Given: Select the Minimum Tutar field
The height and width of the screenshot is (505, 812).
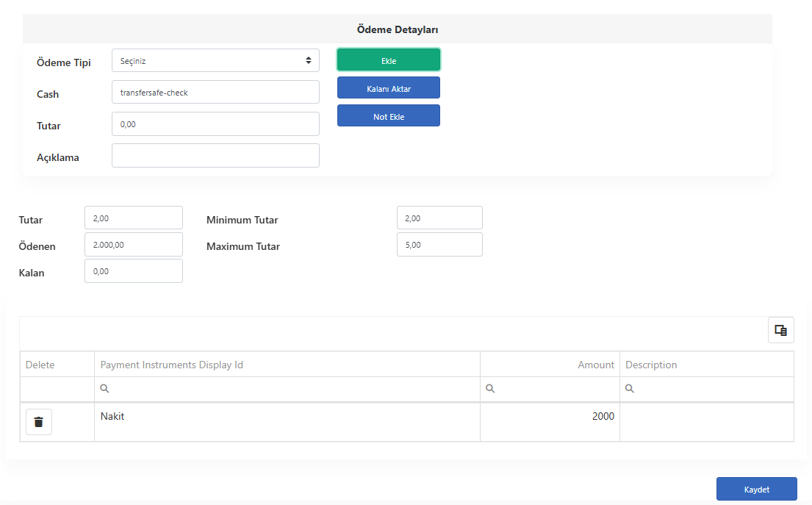Looking at the screenshot, I should click(x=439, y=218).
